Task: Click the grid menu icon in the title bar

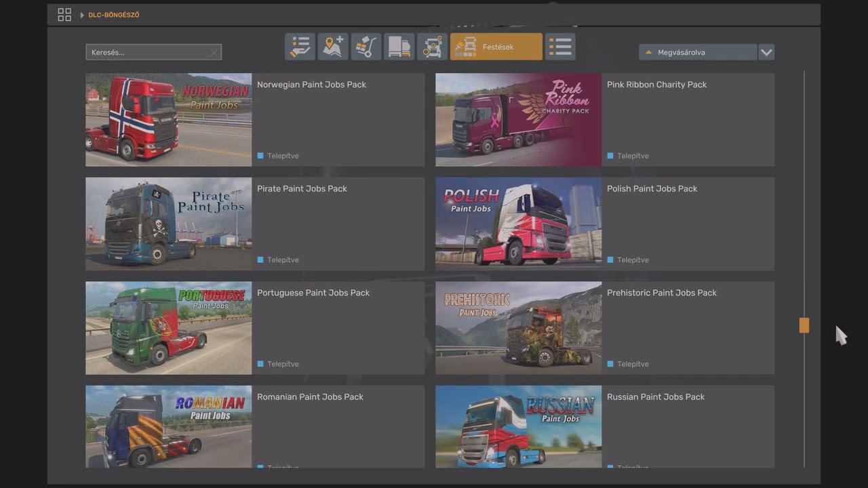Action: (64, 15)
